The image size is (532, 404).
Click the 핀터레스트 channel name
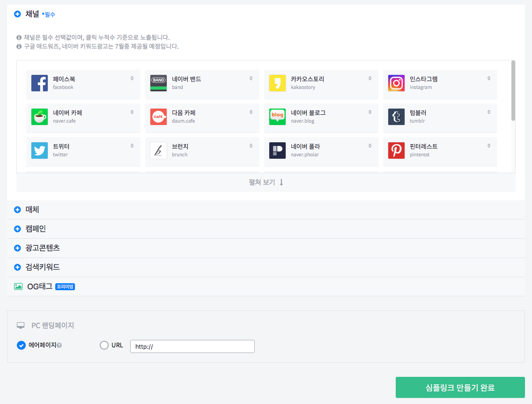(423, 146)
